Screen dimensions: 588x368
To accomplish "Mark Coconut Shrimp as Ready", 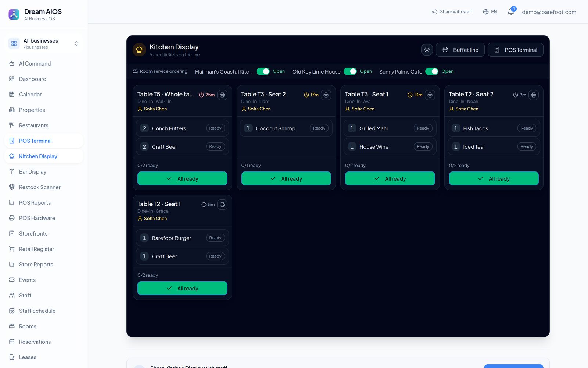I will [x=319, y=128].
